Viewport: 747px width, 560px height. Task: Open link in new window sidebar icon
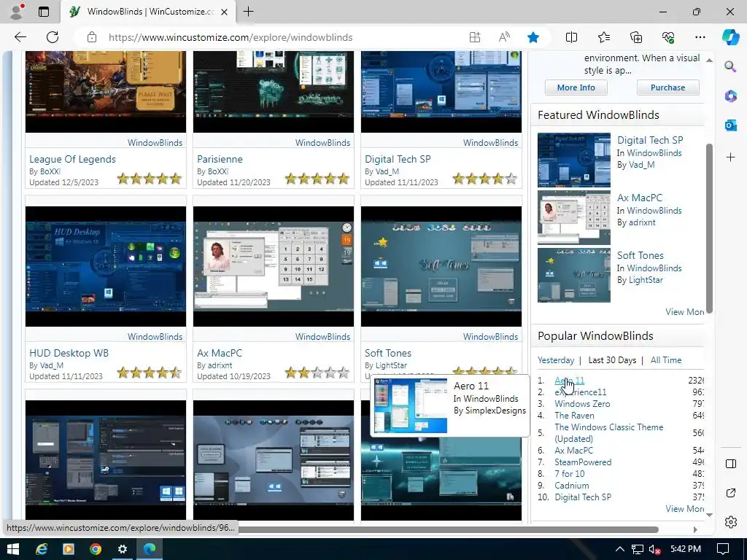point(730,493)
